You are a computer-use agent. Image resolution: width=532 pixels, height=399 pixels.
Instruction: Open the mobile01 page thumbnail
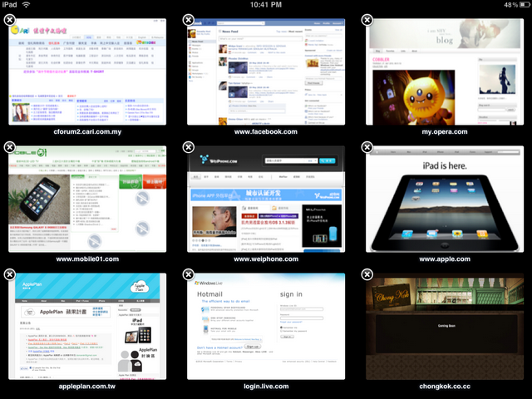pyautogui.click(x=87, y=199)
